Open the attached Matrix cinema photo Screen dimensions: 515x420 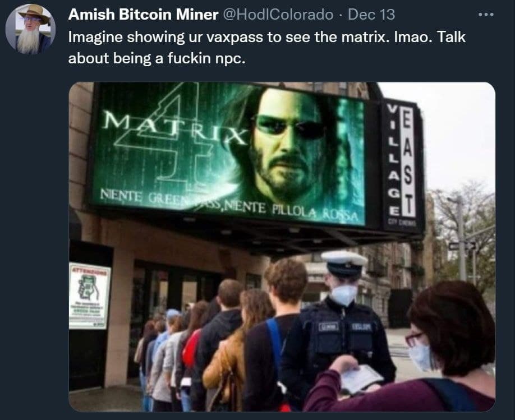click(x=282, y=247)
